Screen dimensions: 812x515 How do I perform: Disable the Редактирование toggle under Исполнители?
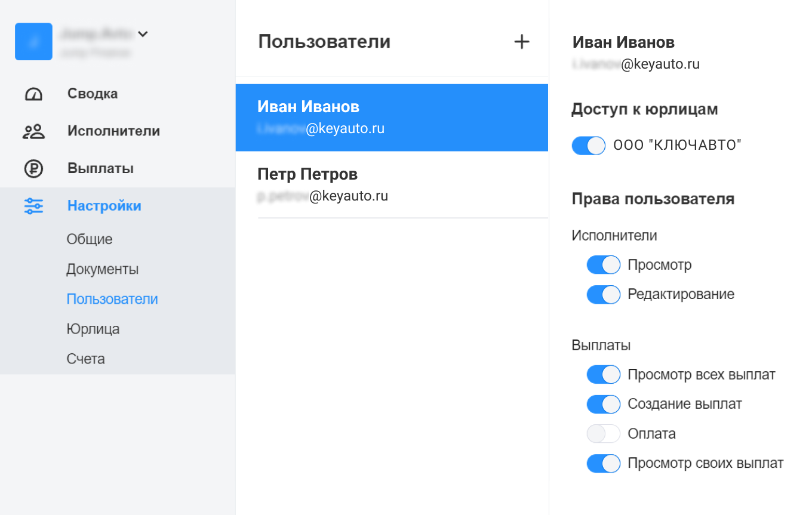click(603, 294)
